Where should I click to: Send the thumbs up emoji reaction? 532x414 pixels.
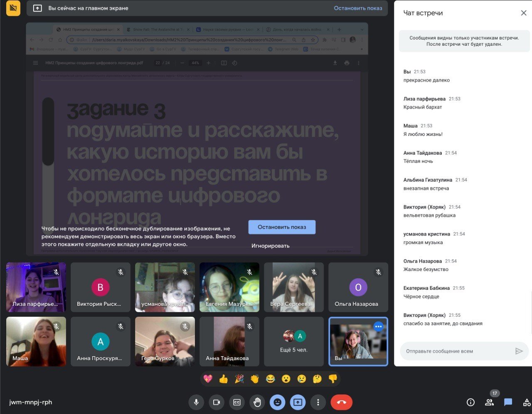(224, 379)
